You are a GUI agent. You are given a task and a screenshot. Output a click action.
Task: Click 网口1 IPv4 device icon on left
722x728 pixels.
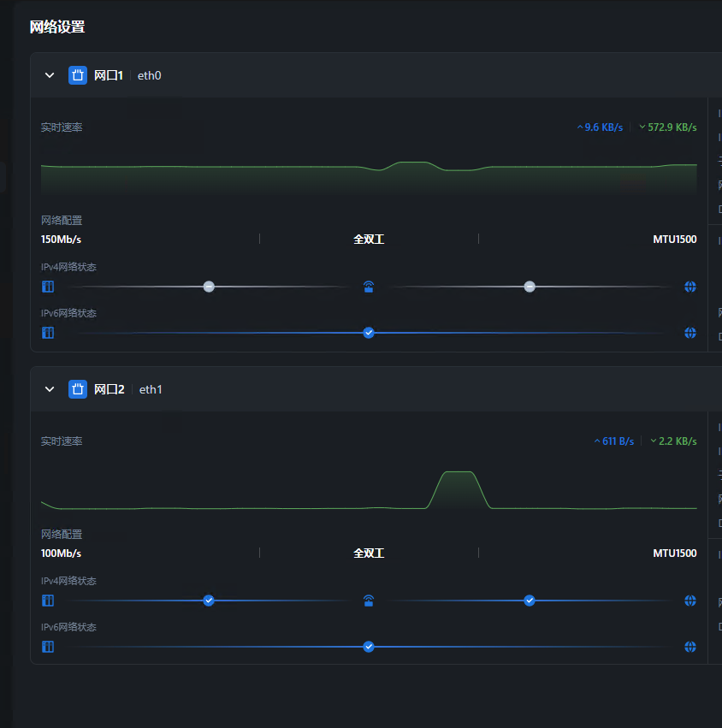48,287
